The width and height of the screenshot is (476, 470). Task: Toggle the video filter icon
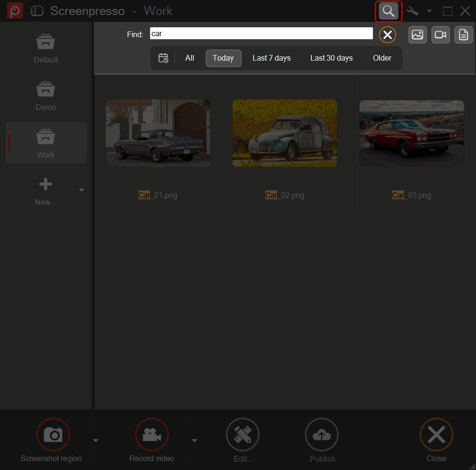[440, 35]
